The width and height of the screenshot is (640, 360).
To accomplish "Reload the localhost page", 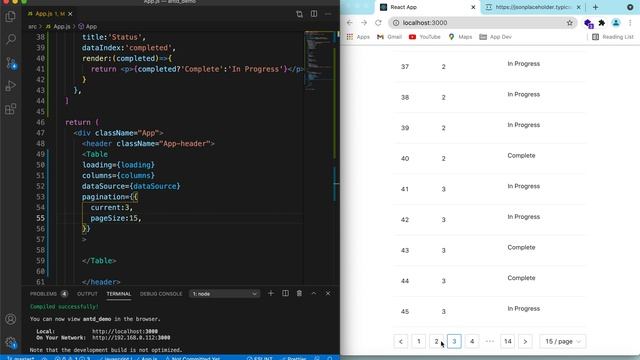I will point(378,23).
